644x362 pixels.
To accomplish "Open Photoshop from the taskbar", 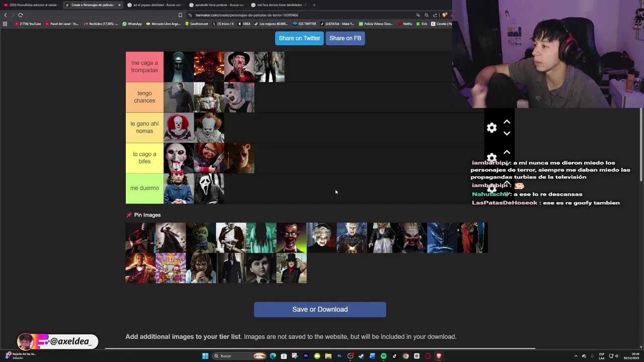I will pos(339,356).
